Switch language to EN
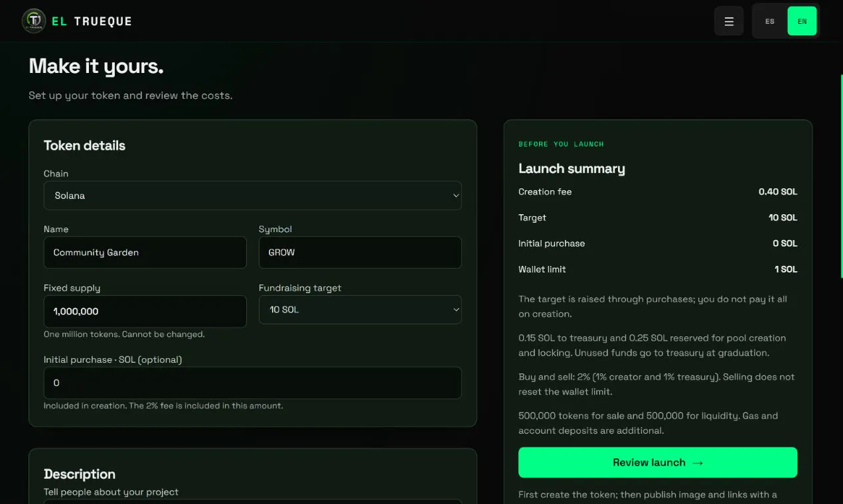The image size is (843, 504). click(802, 21)
